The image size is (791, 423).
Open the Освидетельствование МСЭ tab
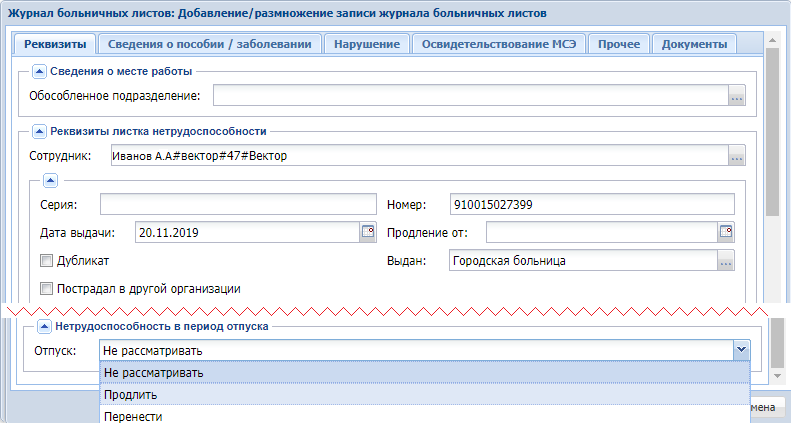pos(498,44)
